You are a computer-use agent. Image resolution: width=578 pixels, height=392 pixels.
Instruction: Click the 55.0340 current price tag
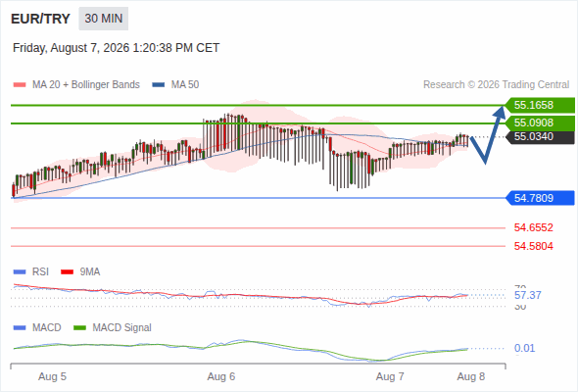(540, 137)
